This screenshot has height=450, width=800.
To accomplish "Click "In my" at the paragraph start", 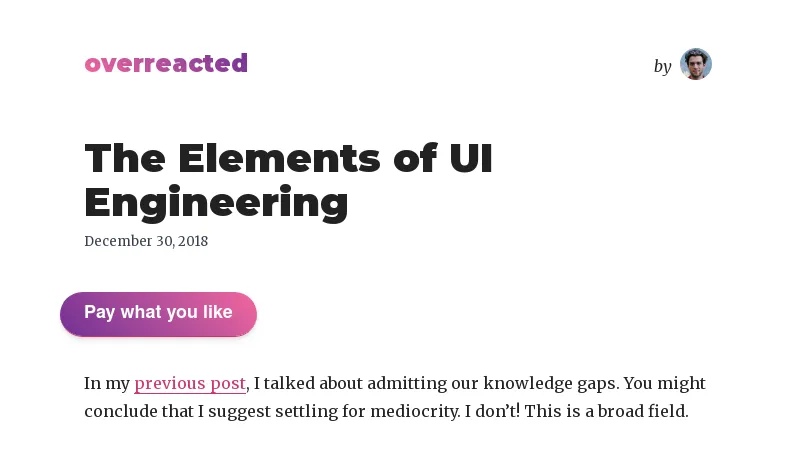I will point(107,384).
